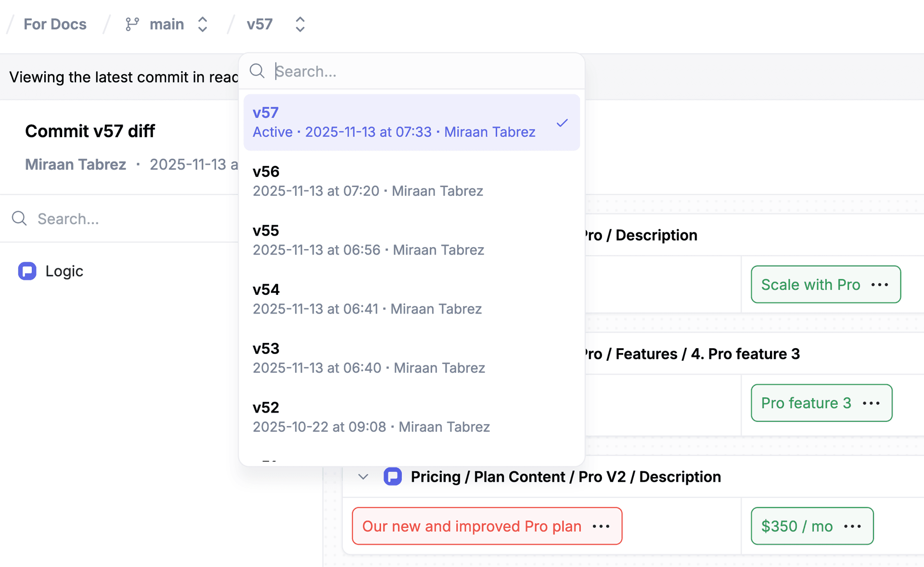Click the magnifier icon in version search
This screenshot has height=567, width=924.
[x=257, y=71]
